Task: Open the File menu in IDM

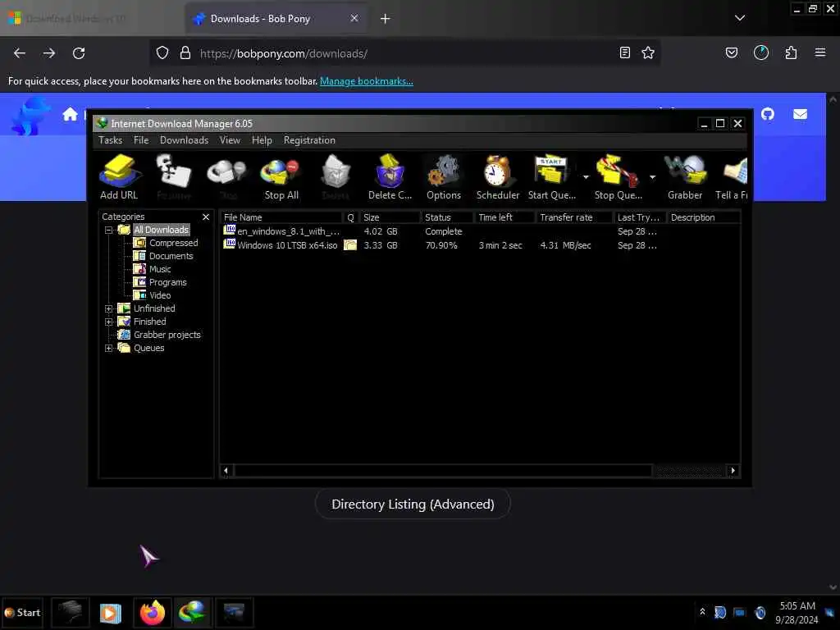Action: [141, 139]
